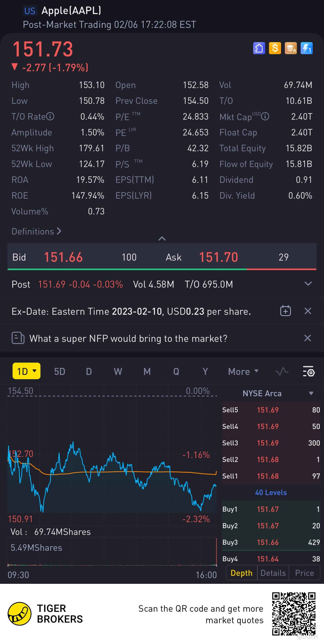Tap the Bid price 151.66
The image size is (324, 644).
click(63, 257)
